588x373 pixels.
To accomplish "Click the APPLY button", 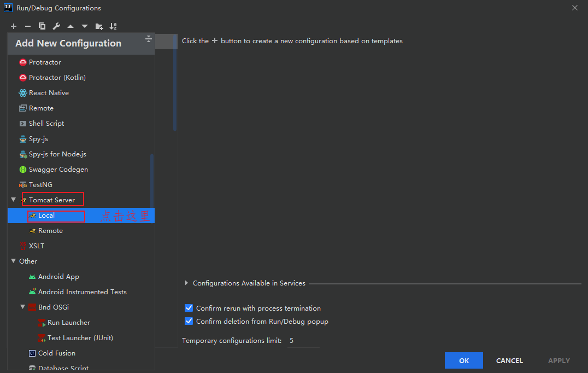I will tap(558, 360).
